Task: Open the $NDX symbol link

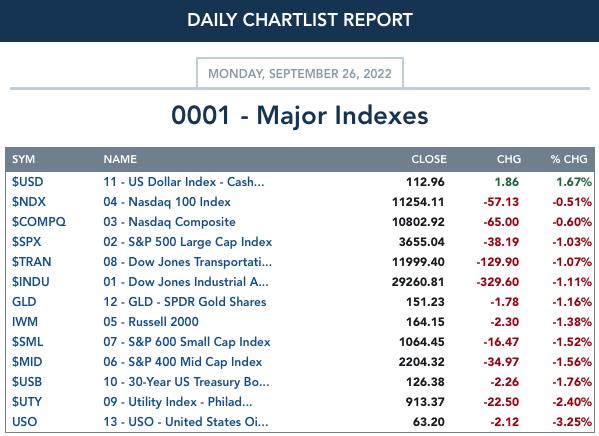Action: [x=29, y=202]
